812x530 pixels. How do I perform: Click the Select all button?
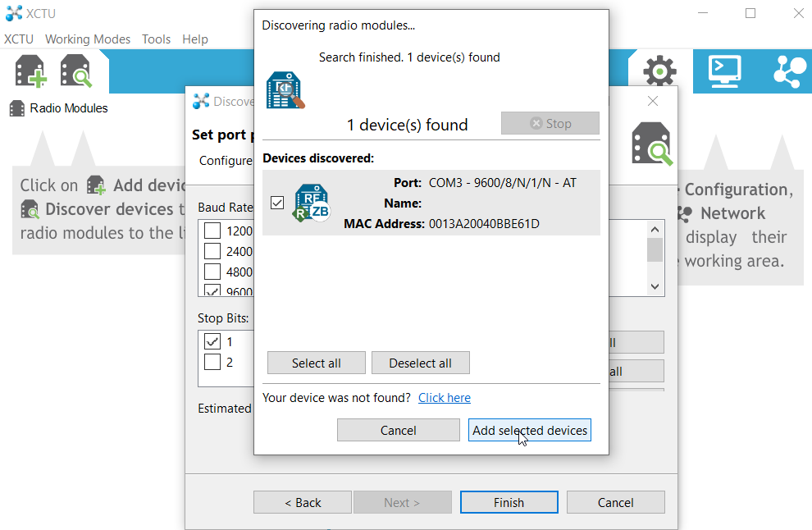(316, 363)
